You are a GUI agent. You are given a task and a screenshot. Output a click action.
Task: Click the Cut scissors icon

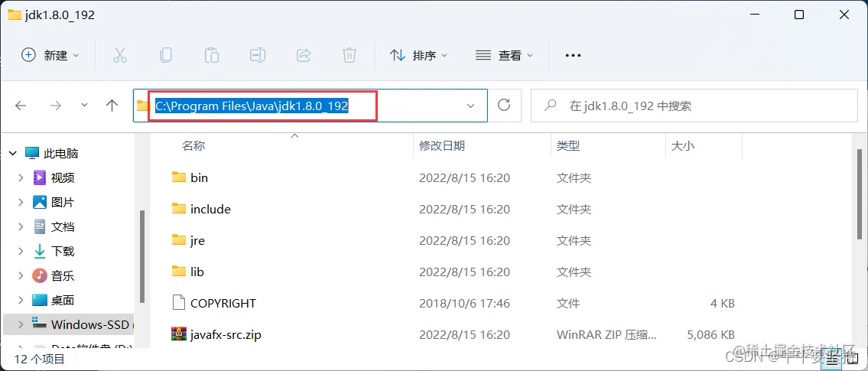coord(120,55)
